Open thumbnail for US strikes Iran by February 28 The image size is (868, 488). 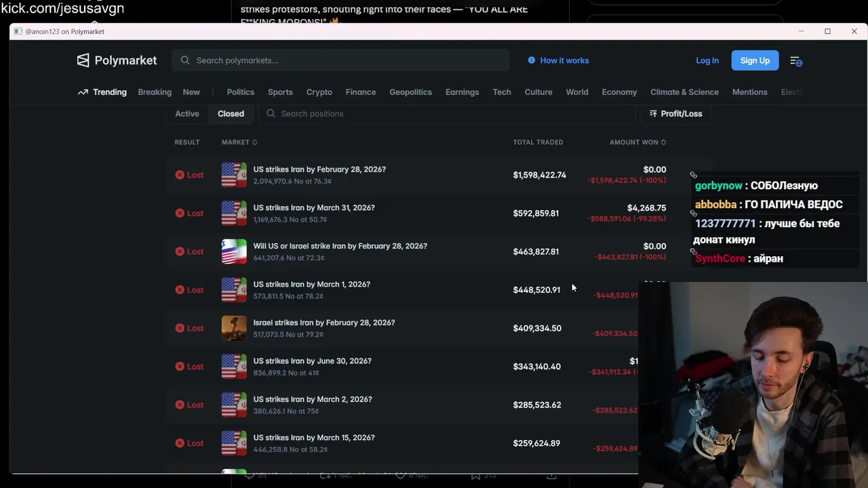[x=234, y=175]
